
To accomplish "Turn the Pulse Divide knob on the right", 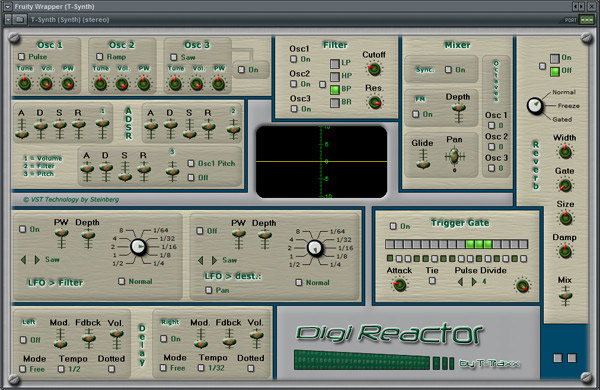I will click(x=522, y=286).
